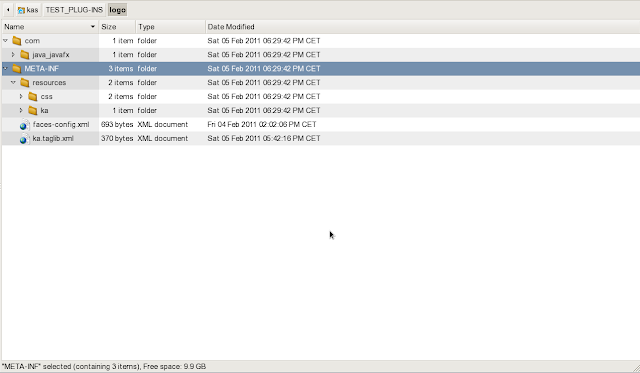Select the com folder row name
This screenshot has height=373, width=640.
[32, 41]
